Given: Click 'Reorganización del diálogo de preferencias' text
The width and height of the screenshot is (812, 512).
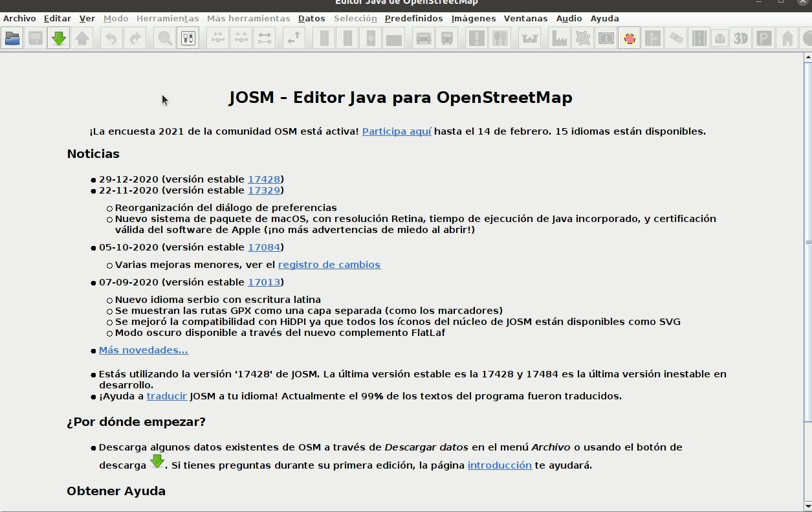Looking at the screenshot, I should pos(226,208).
